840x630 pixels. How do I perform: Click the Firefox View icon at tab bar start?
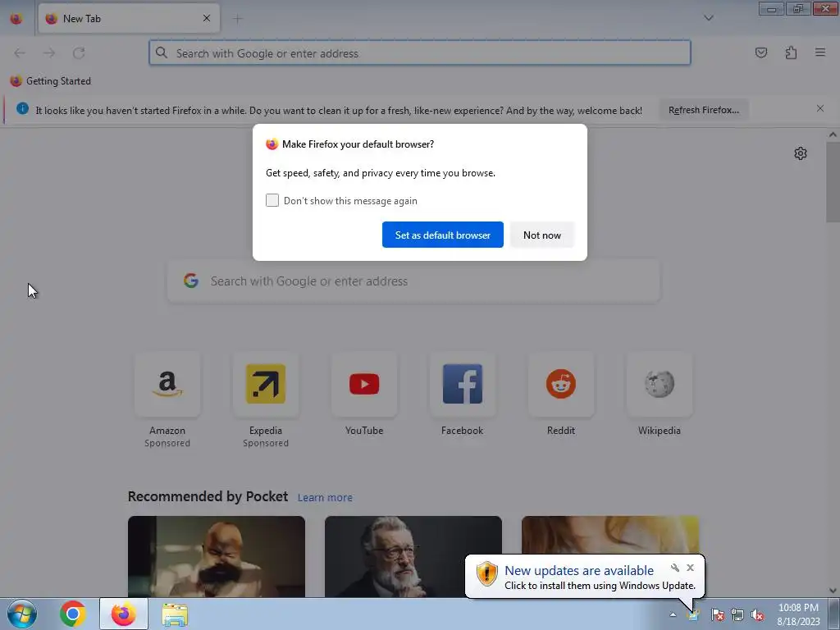[x=16, y=19]
